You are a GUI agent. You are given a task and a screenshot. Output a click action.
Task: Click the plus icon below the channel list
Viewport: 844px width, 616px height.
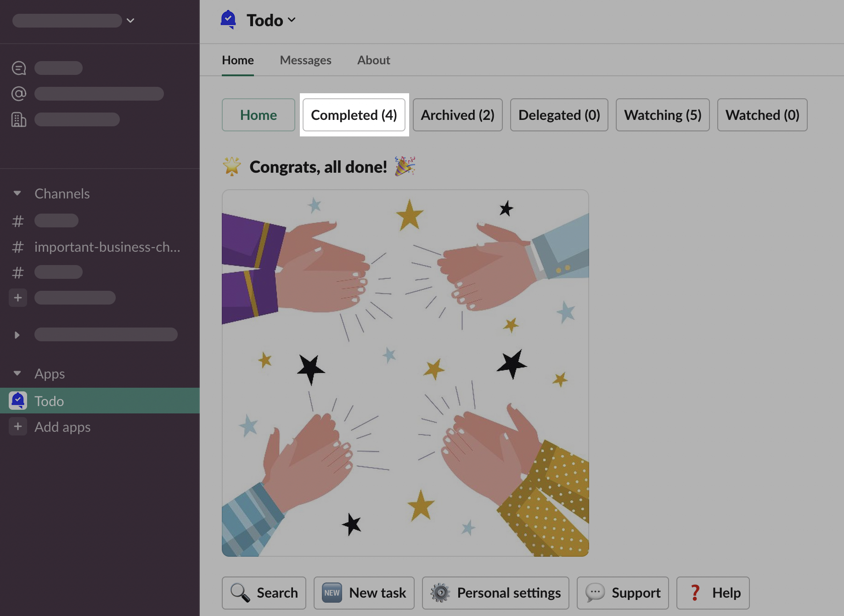point(18,298)
